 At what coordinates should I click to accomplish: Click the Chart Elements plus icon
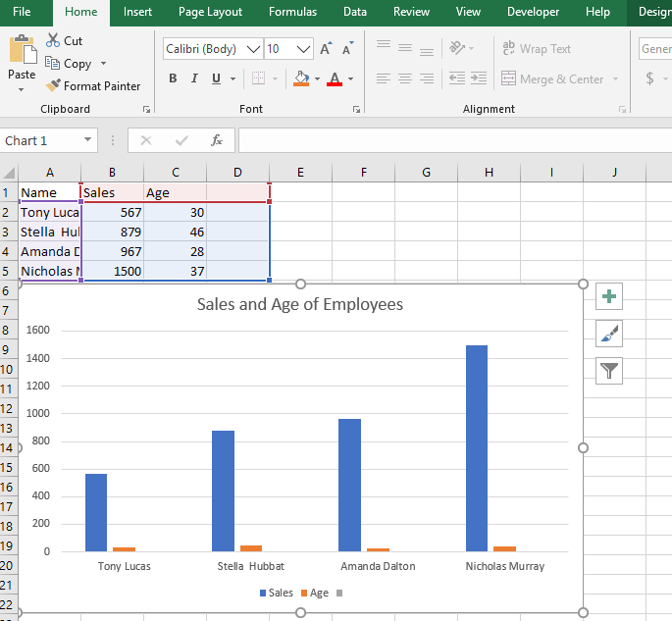[609, 296]
